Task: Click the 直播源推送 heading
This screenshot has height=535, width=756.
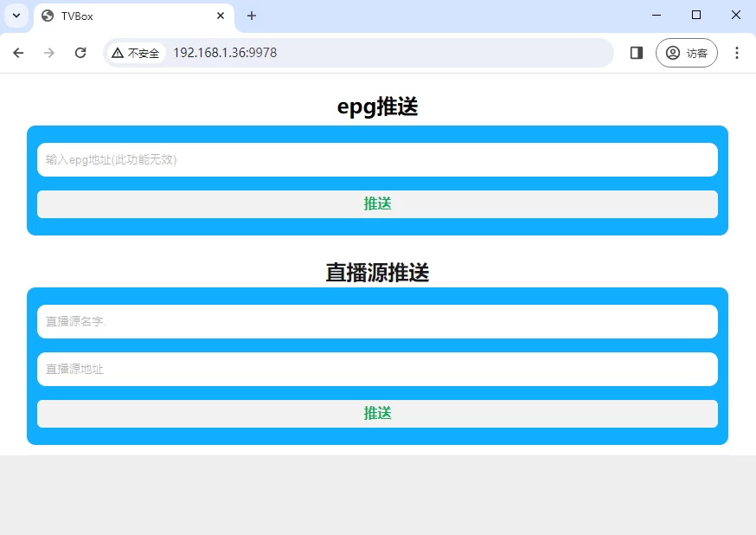Action: pos(377,273)
